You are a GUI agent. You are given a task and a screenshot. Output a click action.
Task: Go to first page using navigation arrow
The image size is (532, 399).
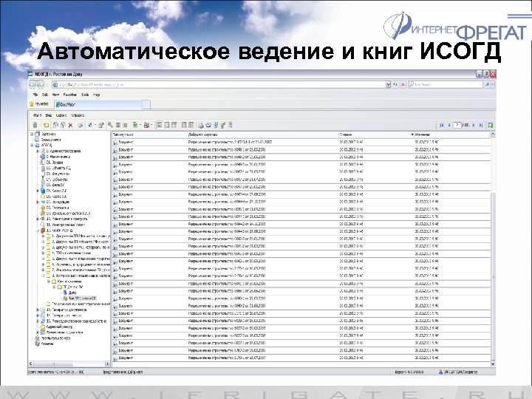[441, 125]
